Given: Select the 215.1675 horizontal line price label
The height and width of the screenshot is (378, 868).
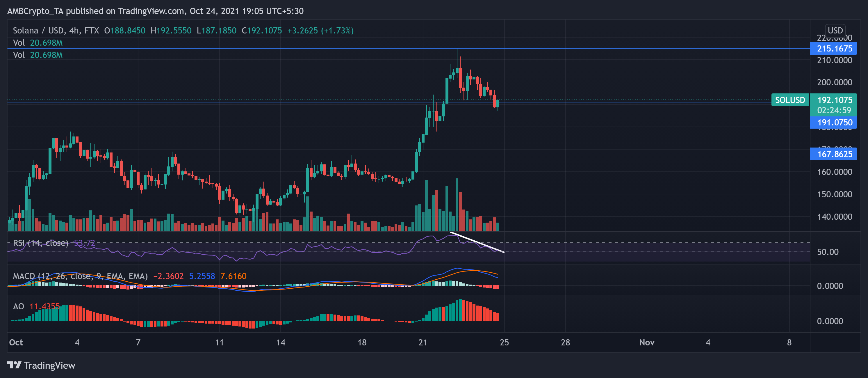Looking at the screenshot, I should pos(834,49).
